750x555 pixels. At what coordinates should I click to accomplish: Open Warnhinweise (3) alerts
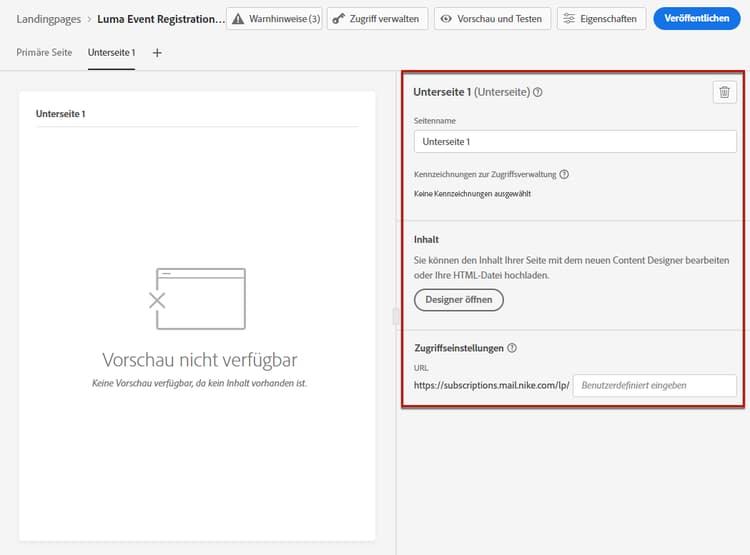(275, 19)
